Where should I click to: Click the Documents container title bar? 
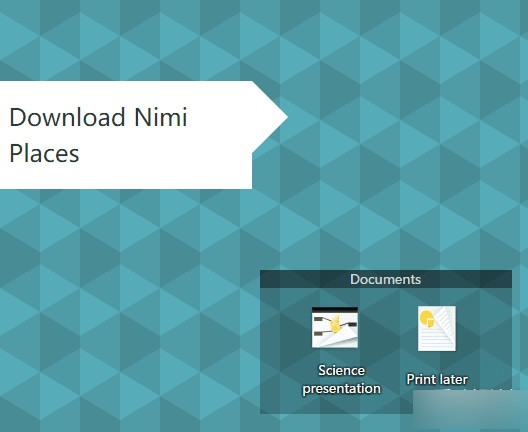[386, 279]
